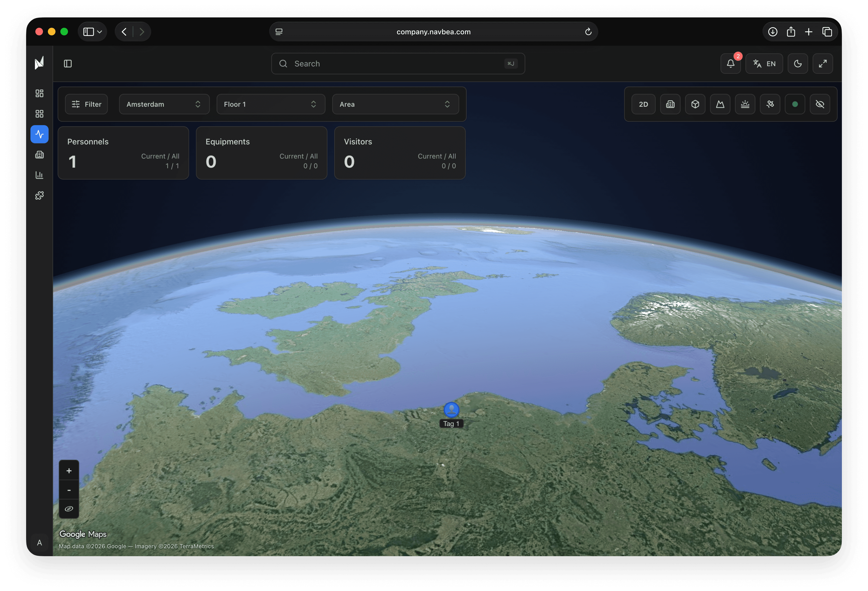Open Safari downloads icon

(x=773, y=32)
